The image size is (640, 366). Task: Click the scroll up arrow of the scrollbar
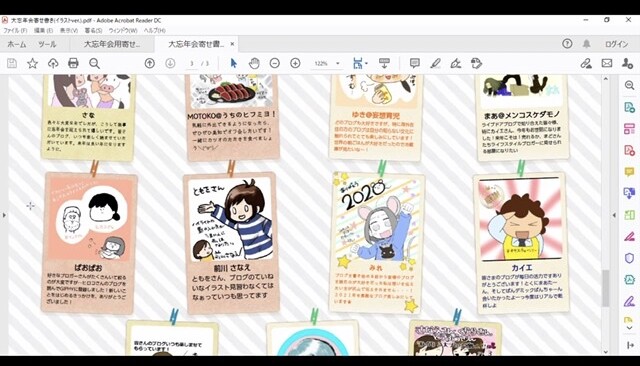(606, 79)
